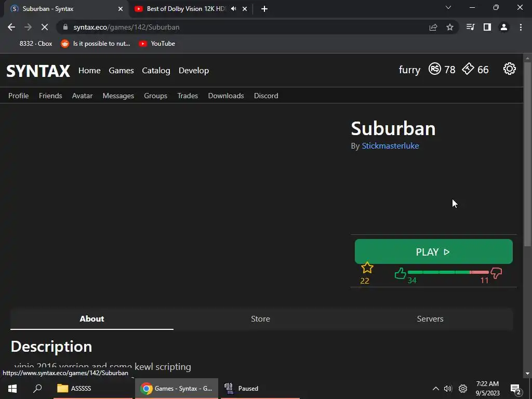Like the game with thumbs up
Viewport: 532px width, 399px height.
coord(401,273)
